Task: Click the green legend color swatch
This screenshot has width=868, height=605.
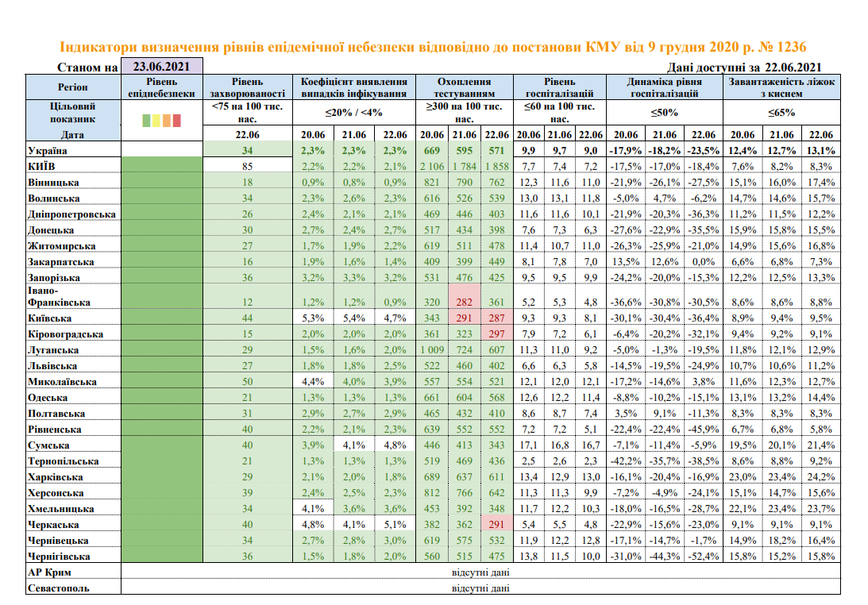Action: tap(146, 121)
